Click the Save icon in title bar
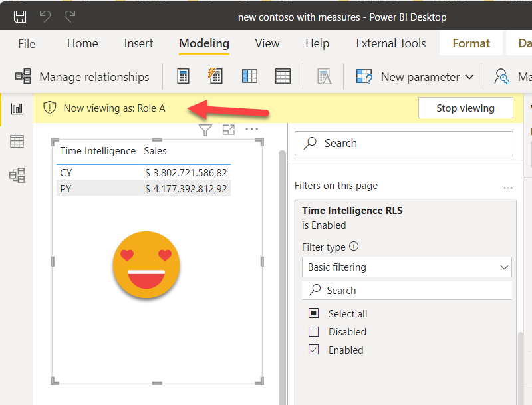532x405 pixels. click(20, 17)
